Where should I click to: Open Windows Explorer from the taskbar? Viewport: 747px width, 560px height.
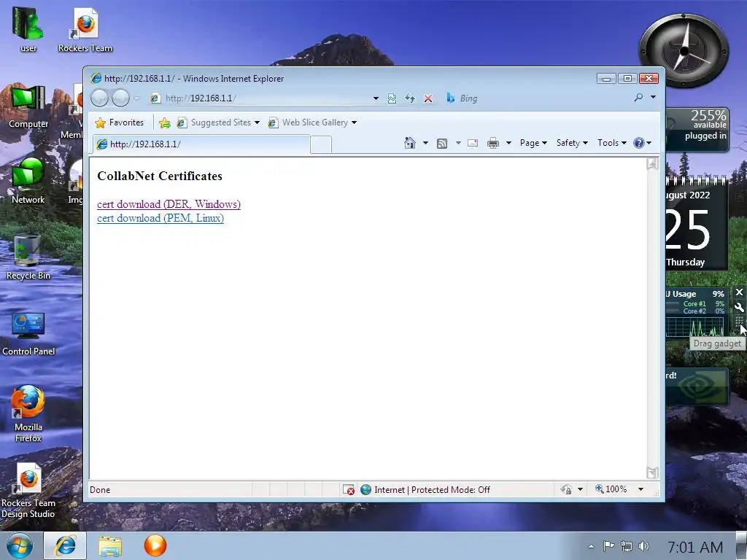pyautogui.click(x=110, y=545)
